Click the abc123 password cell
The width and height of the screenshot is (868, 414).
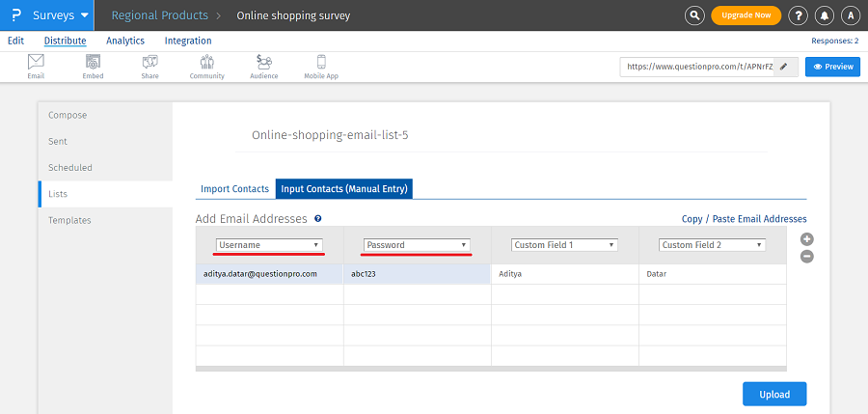[417, 274]
